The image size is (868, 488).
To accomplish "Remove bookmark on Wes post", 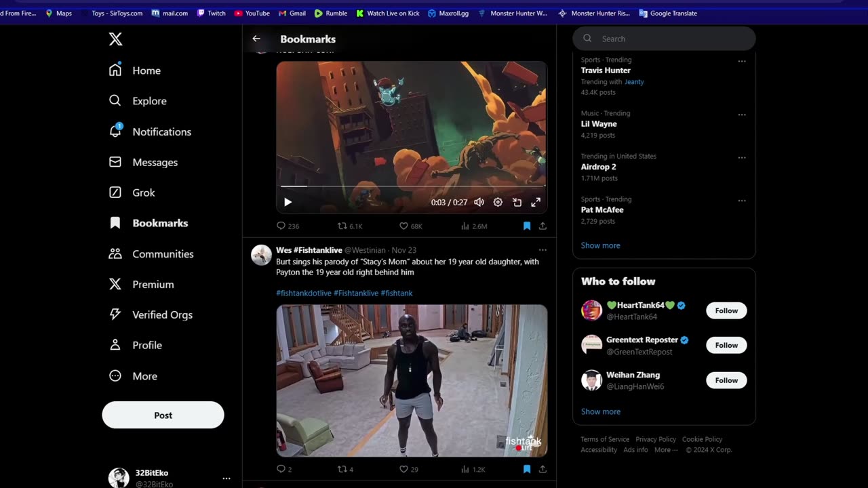I will click(527, 469).
